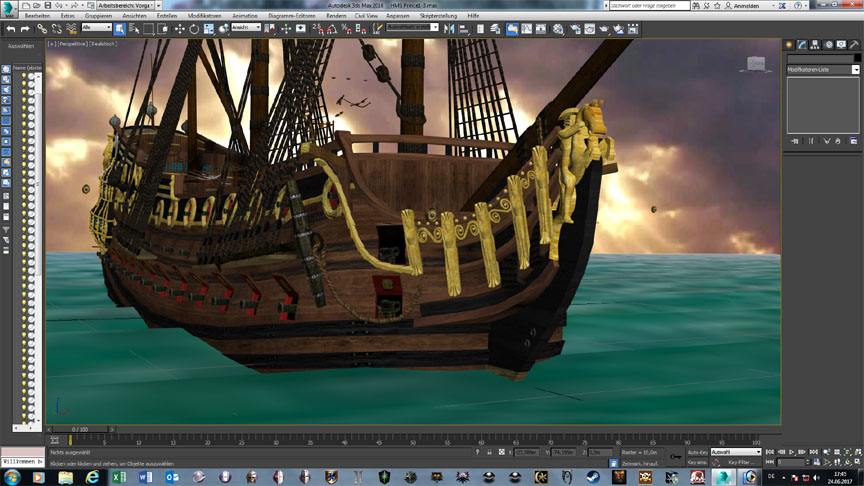Viewport: 864px width, 486px height.
Task: Open the Schematic View icon
Action: [x=541, y=29]
